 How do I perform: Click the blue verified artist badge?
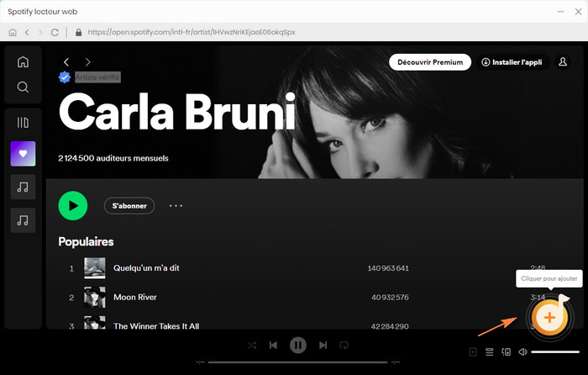tap(65, 77)
